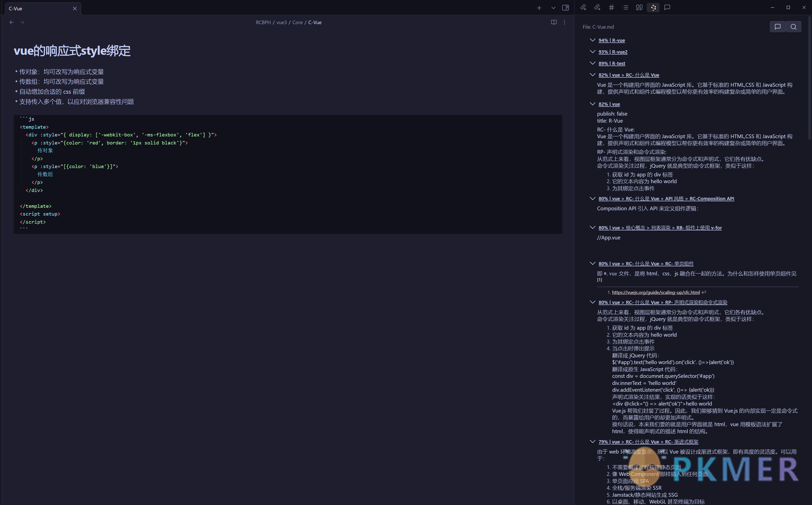812x505 pixels.
Task: Click the [1] footnote reference
Action: point(599,280)
